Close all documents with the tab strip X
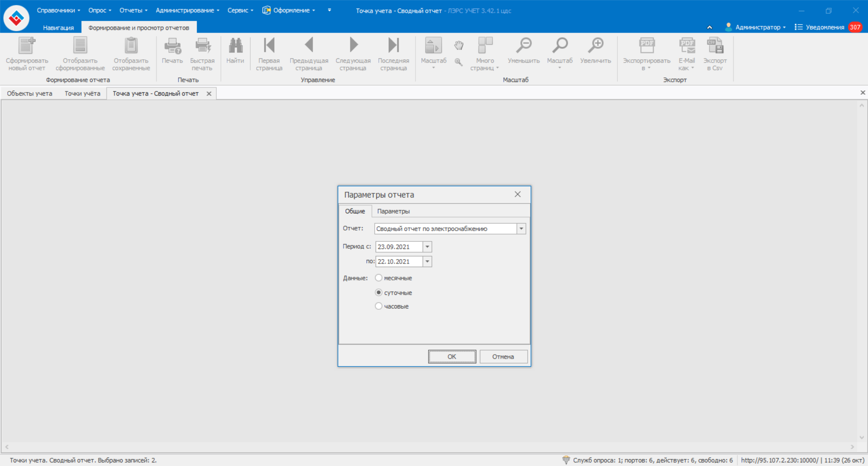This screenshot has height=466, width=868. pos(863,92)
